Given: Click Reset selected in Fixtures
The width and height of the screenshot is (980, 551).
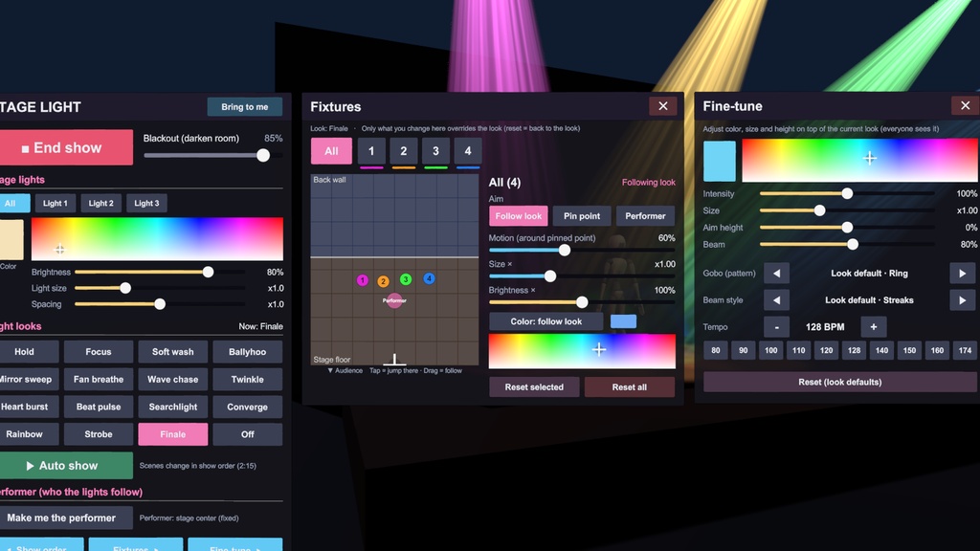Looking at the screenshot, I should (534, 386).
